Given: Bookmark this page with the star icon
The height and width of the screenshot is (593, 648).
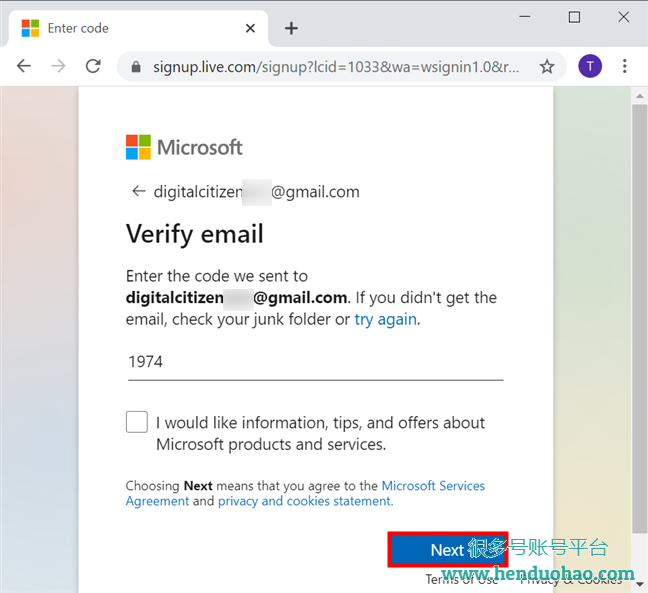Looking at the screenshot, I should 547,67.
